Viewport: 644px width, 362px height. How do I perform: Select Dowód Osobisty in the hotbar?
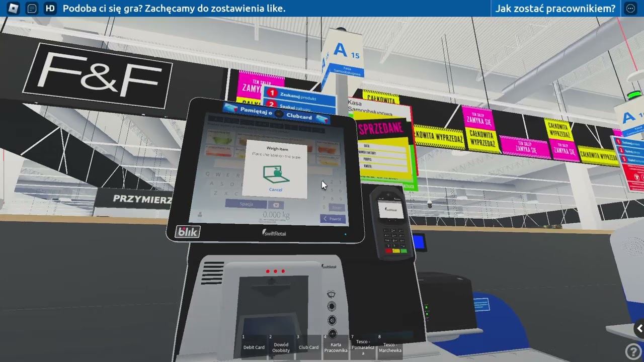[281, 347]
